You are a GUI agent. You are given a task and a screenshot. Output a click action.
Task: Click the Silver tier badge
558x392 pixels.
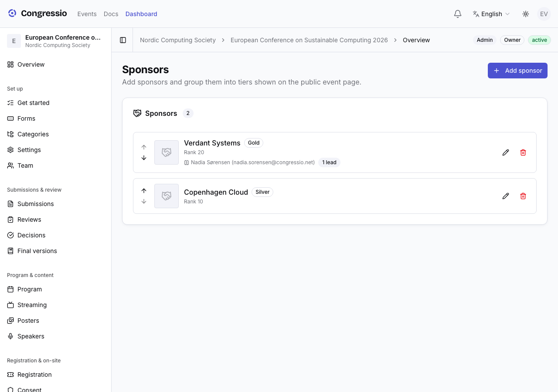(x=262, y=192)
